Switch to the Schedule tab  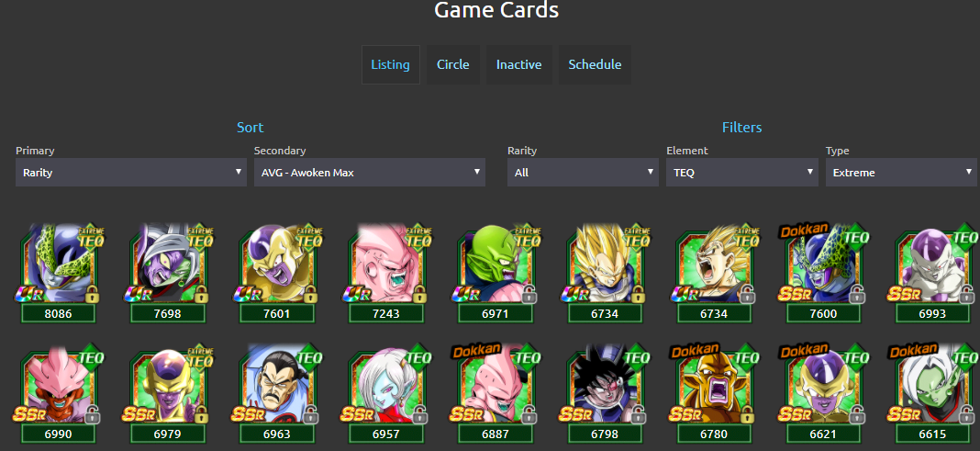coord(595,64)
